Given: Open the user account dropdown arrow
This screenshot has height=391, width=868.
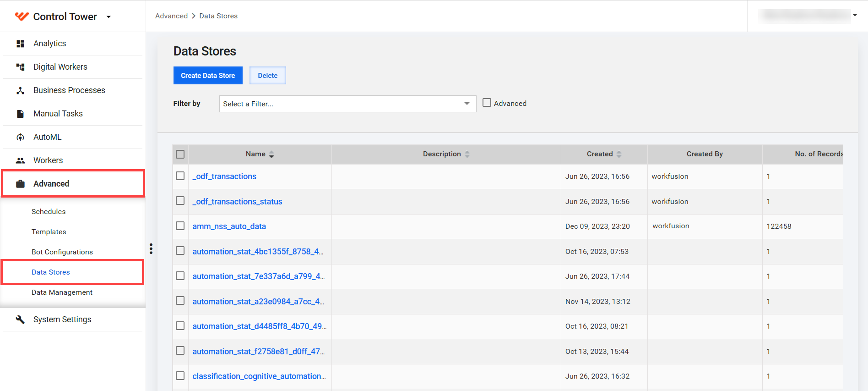Looking at the screenshot, I should coord(855,15).
